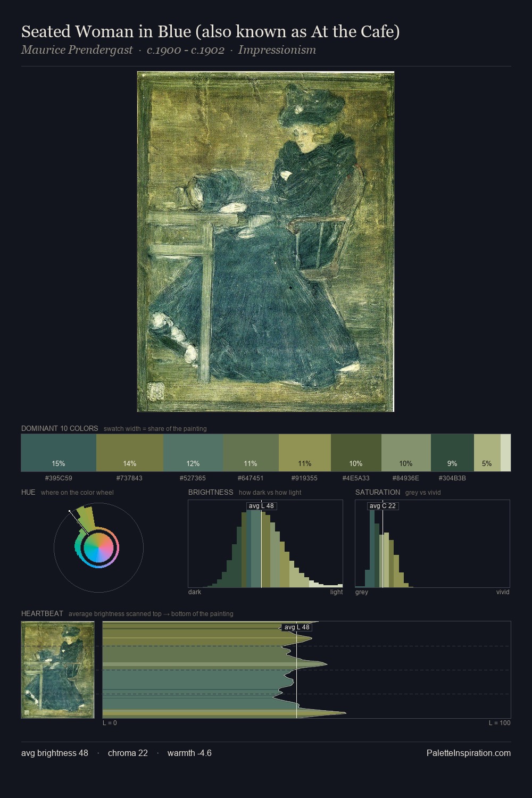Click the 'avg L 48' label in brightness chart
The height and width of the screenshot is (798, 532).
click(x=261, y=506)
